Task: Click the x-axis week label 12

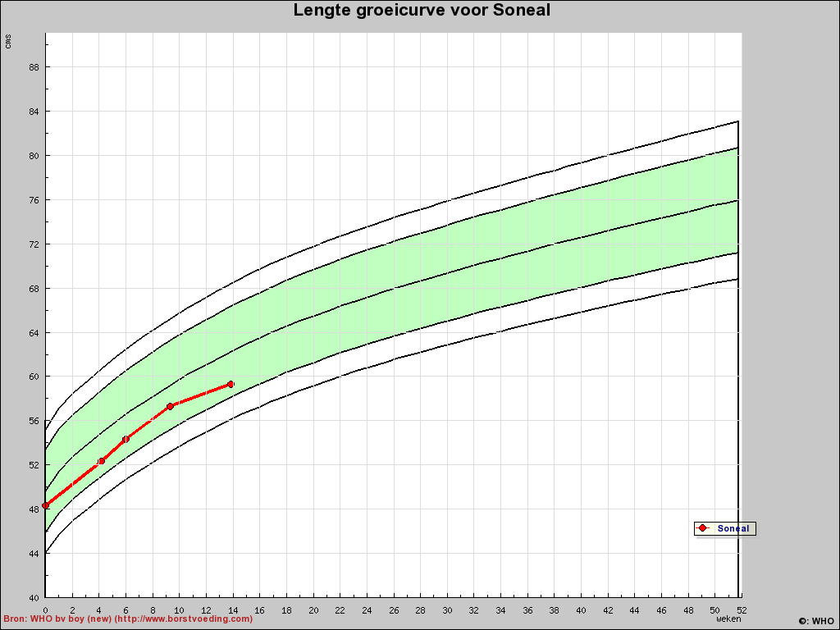Action: (x=206, y=610)
